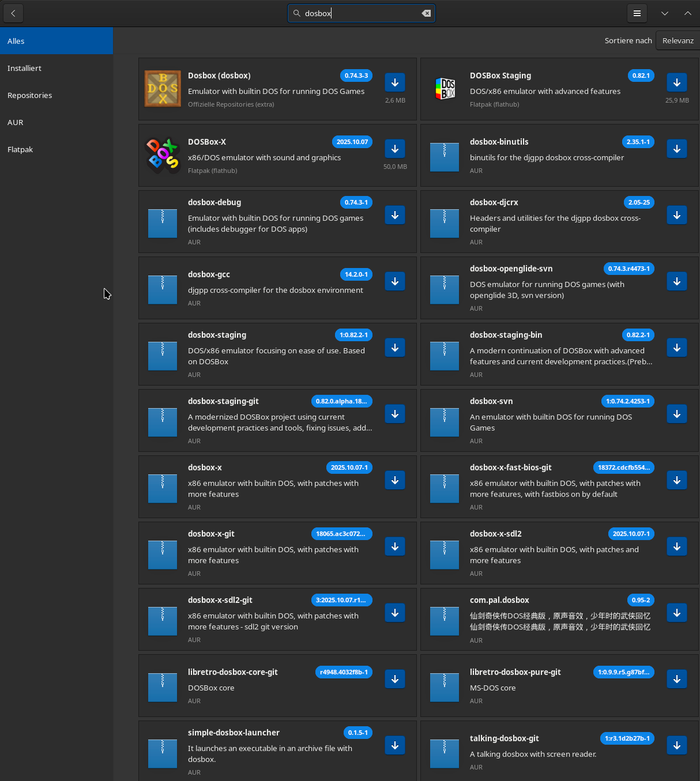Install dosbox-staging-git package
This screenshot has width=700, height=781.
[x=395, y=414]
